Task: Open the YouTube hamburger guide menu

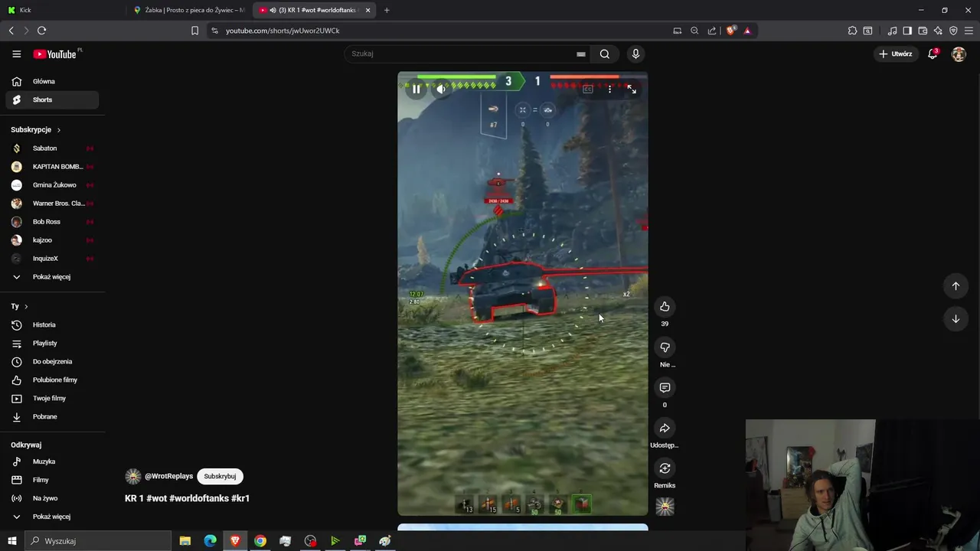Action: point(16,54)
